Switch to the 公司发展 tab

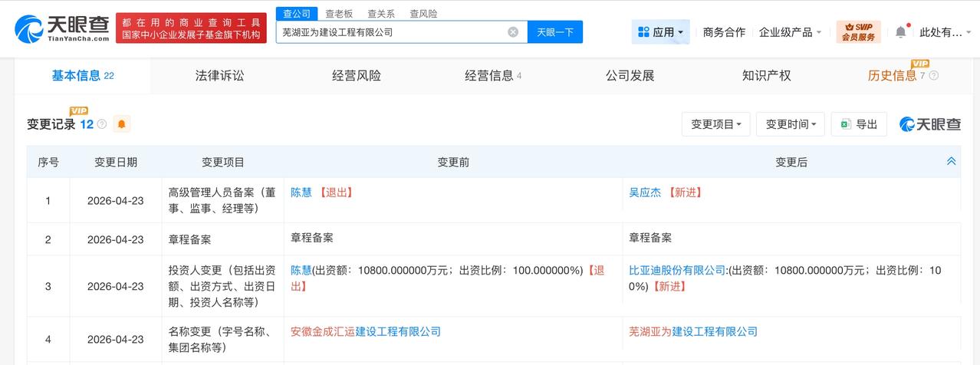pos(630,75)
